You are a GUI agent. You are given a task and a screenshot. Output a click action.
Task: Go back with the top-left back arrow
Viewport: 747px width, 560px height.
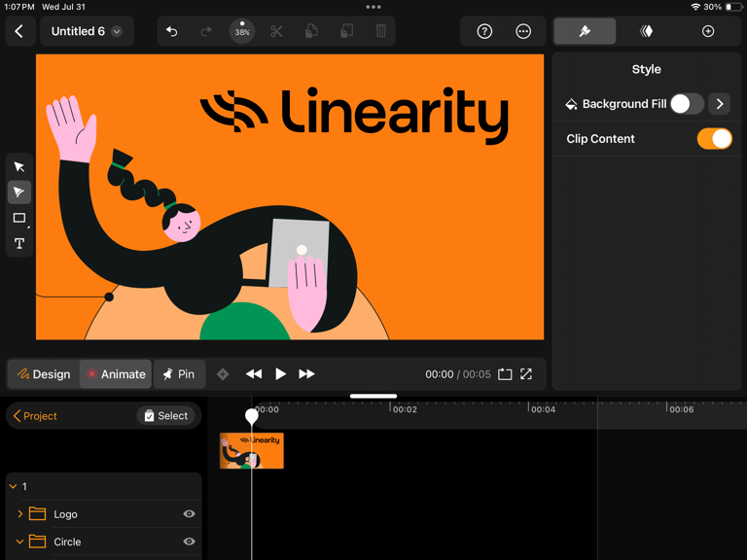(19, 31)
